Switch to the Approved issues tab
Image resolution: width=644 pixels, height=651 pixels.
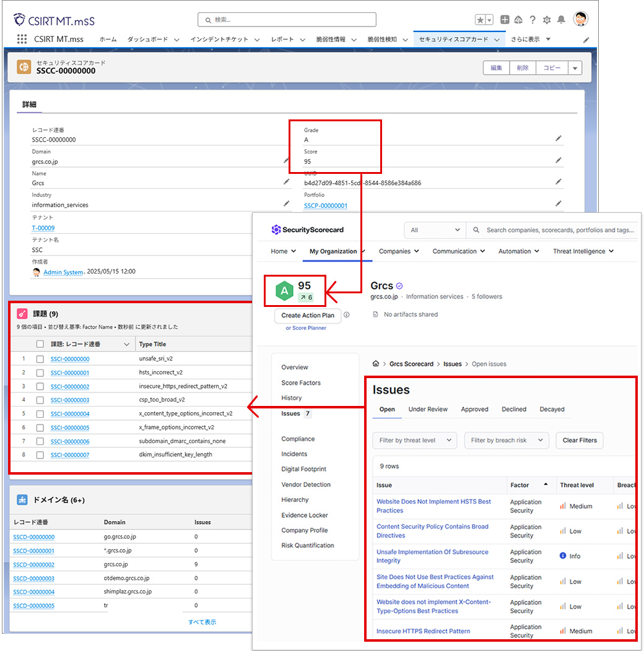(x=474, y=409)
